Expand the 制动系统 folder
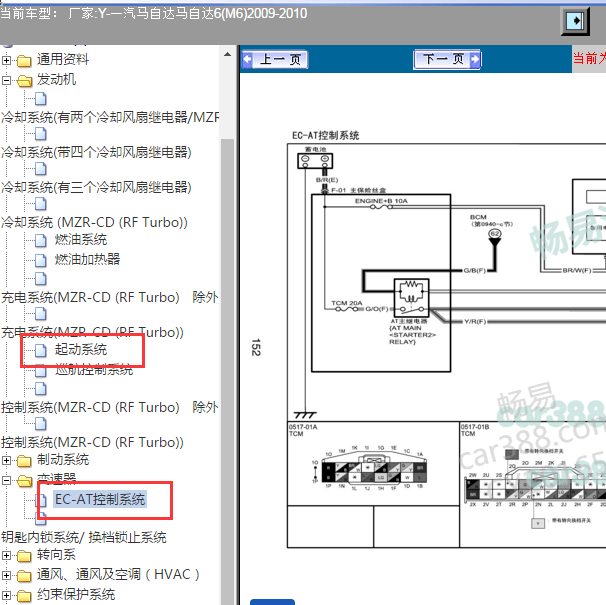The image size is (606, 605). point(6,460)
